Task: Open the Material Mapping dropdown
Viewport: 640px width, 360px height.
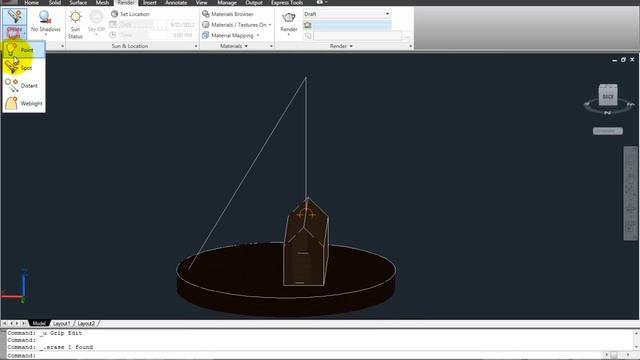Action: pyautogui.click(x=231, y=36)
